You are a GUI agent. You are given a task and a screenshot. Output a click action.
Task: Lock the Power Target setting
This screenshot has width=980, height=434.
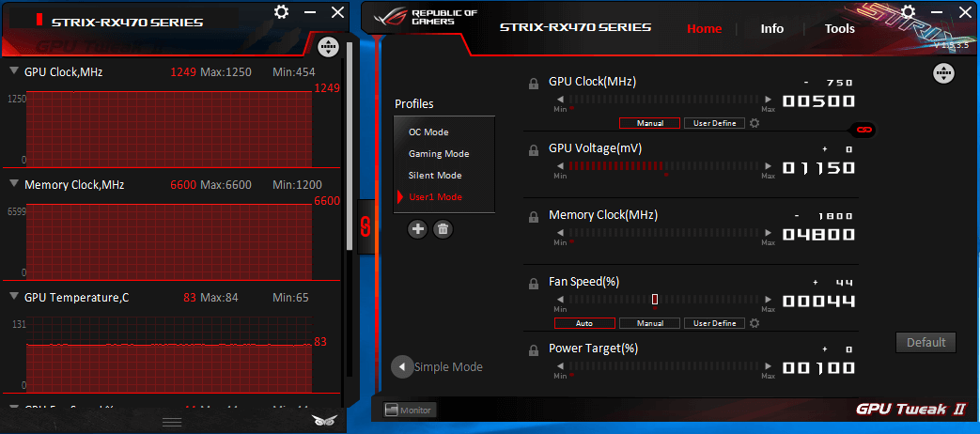(x=534, y=350)
